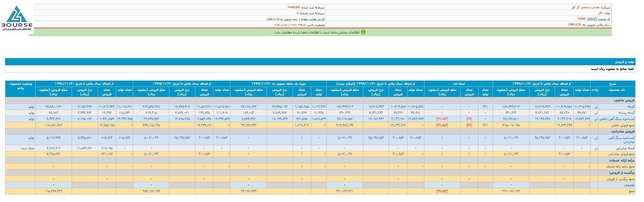Click the cell ۶,۷۸۹,۲۲۶

(x=249, y=119)
